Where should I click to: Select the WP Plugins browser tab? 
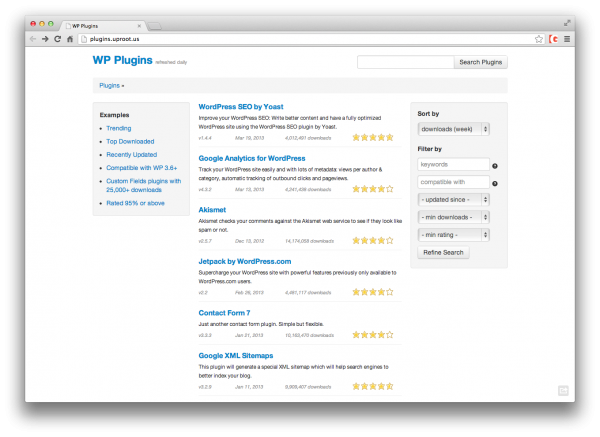tap(102, 26)
